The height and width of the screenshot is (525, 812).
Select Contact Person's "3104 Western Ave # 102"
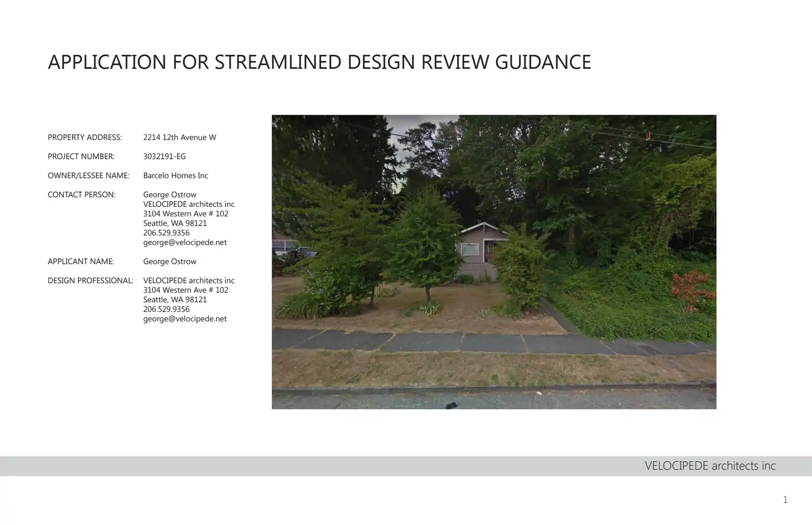[186, 214]
